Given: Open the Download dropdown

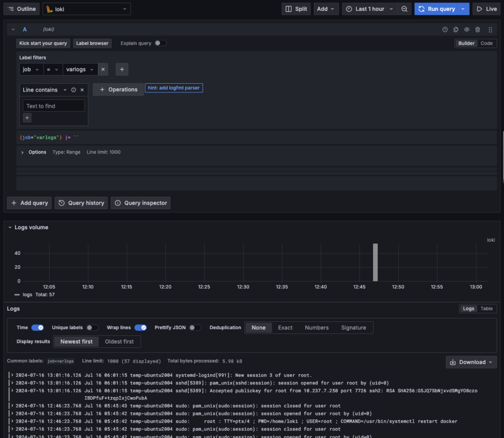Looking at the screenshot, I should point(471,362).
